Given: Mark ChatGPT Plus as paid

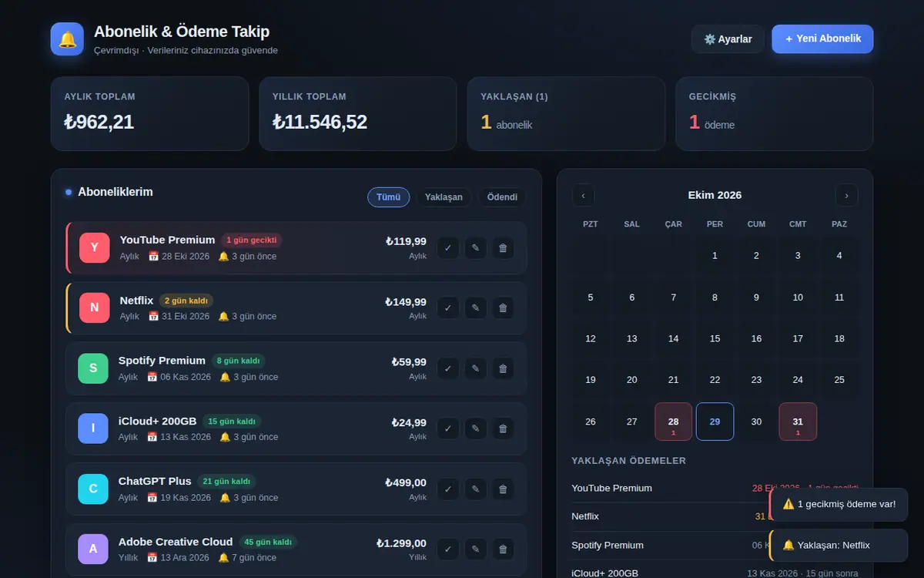Looking at the screenshot, I should [448, 489].
